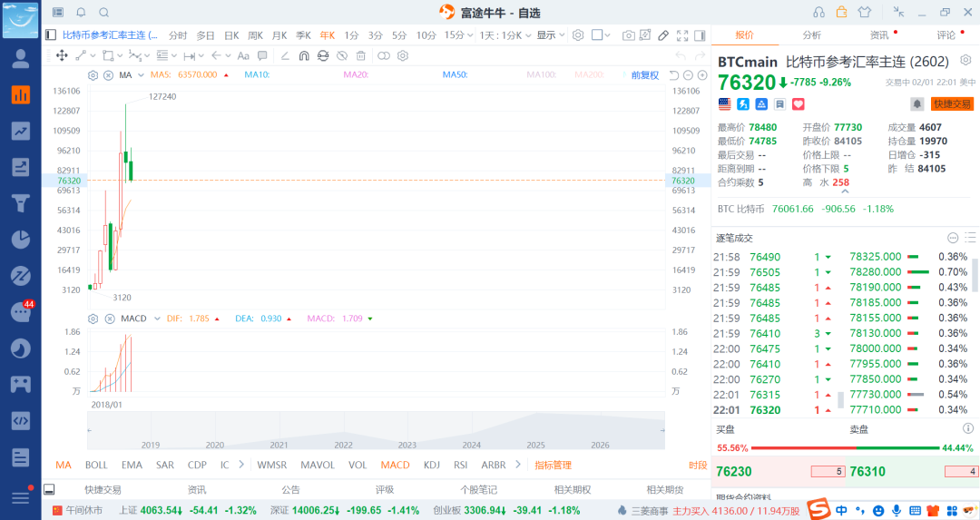Expand the MACD indicator dropdown arrow

pyautogui.click(x=157, y=319)
